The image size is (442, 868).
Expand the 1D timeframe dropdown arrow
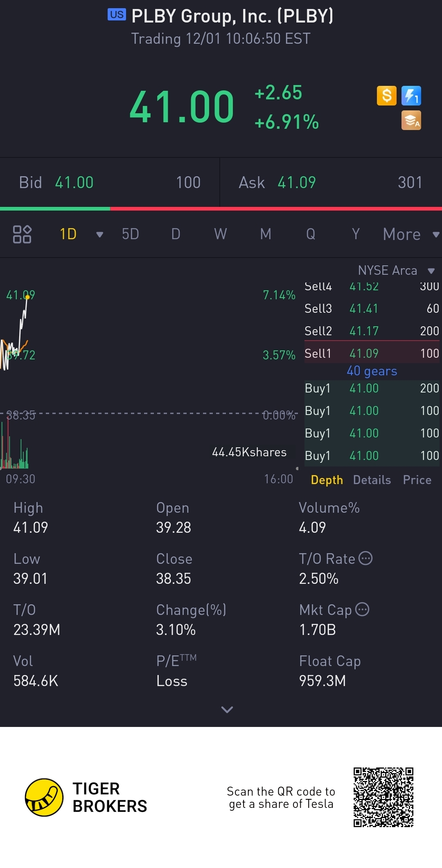pos(99,235)
